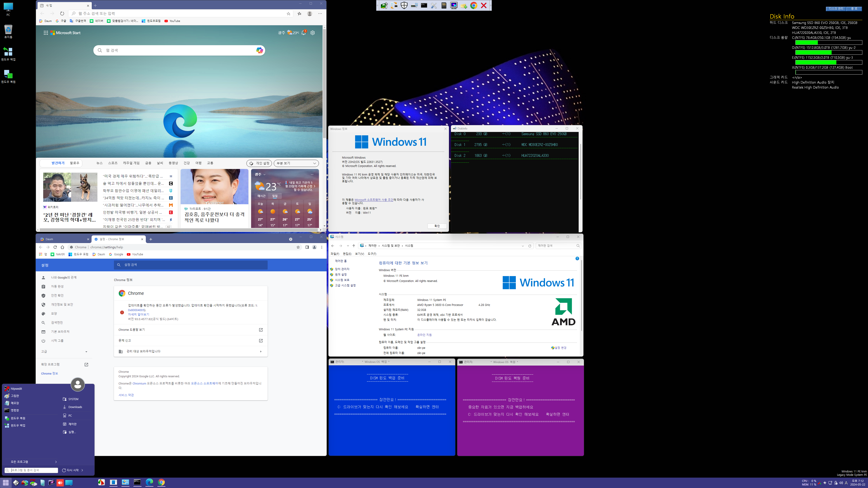Open 윈도우 복원 desktop shortcut
868x488 pixels.
tap(8, 76)
